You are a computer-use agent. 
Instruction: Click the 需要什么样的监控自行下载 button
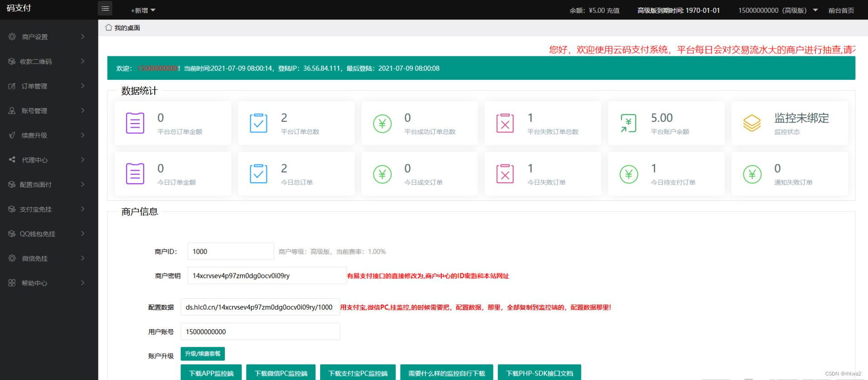tap(447, 373)
